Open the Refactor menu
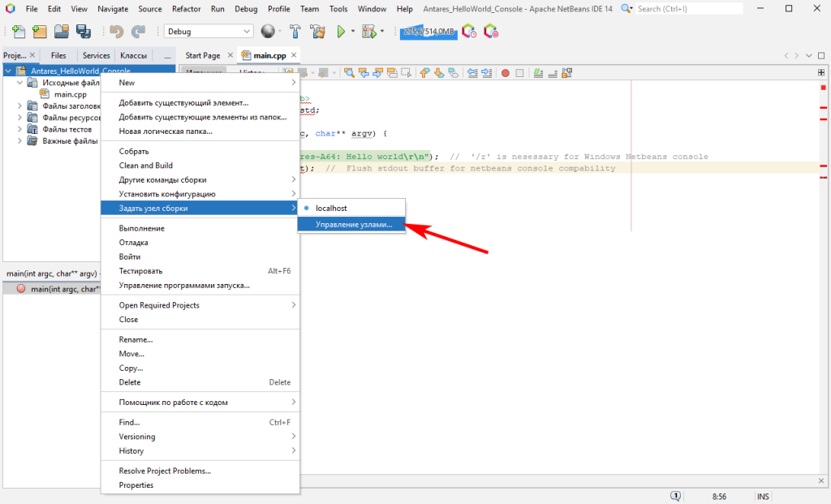Viewport: 831px width, 504px height. (186, 9)
